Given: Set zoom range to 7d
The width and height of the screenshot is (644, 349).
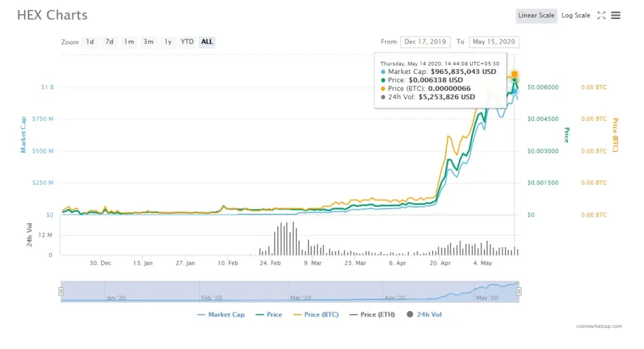Looking at the screenshot, I should [x=109, y=42].
